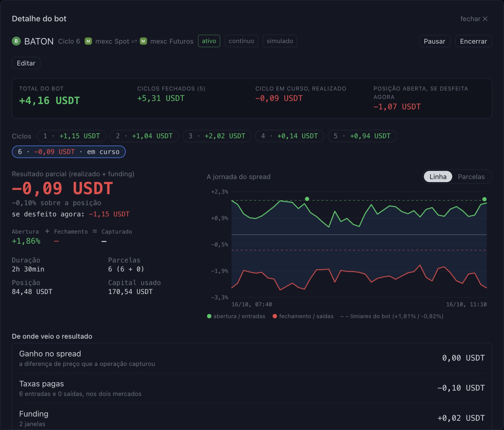This screenshot has width=504, height=430.
Task: Select cycle 1 chip +1,15 USDT
Action: click(71, 136)
